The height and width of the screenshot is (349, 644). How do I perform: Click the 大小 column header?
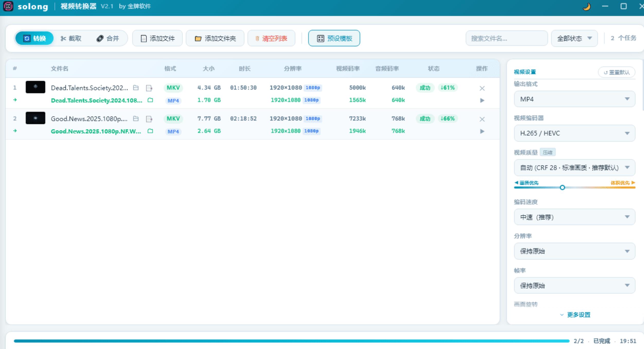point(209,69)
